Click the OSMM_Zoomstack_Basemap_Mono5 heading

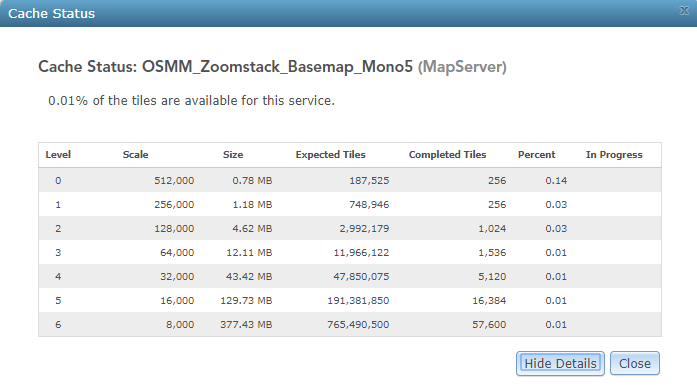[277, 67]
